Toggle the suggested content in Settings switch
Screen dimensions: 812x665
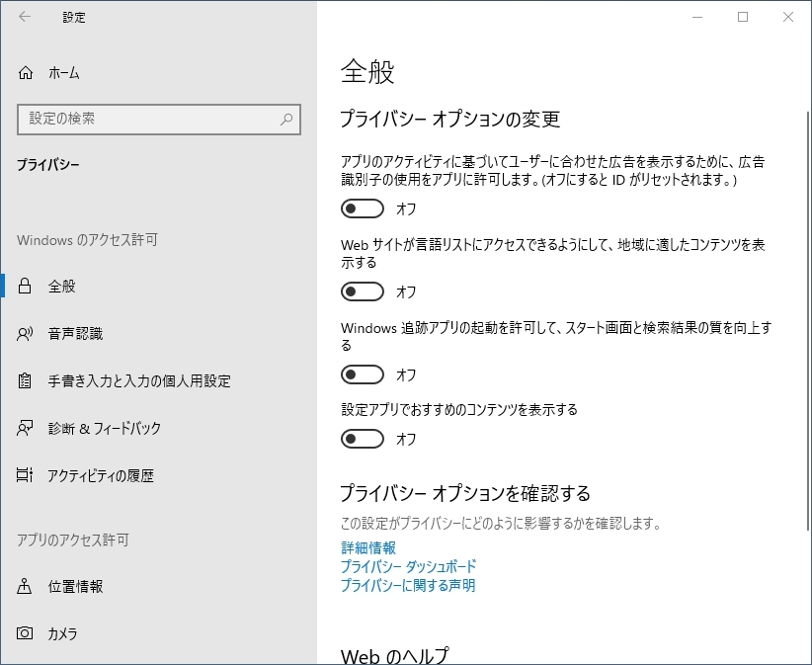[362, 439]
